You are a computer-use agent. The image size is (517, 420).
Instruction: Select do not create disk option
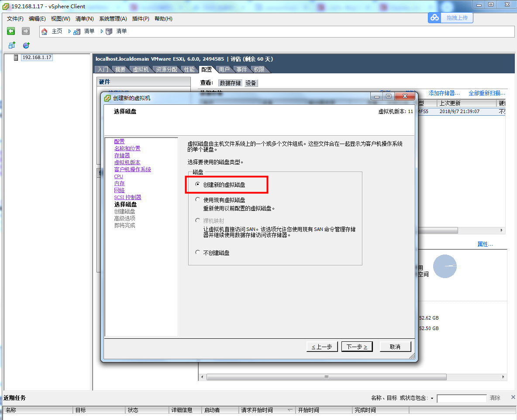[x=197, y=252]
